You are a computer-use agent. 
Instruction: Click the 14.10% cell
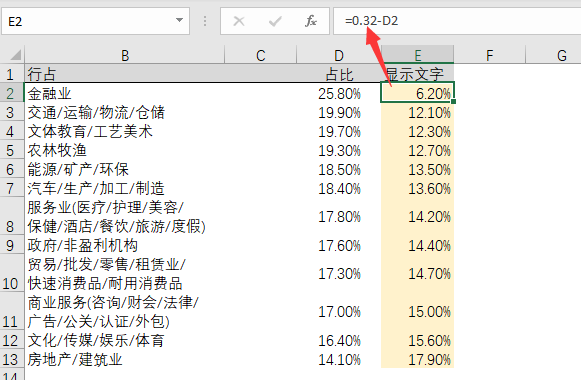[339, 359]
